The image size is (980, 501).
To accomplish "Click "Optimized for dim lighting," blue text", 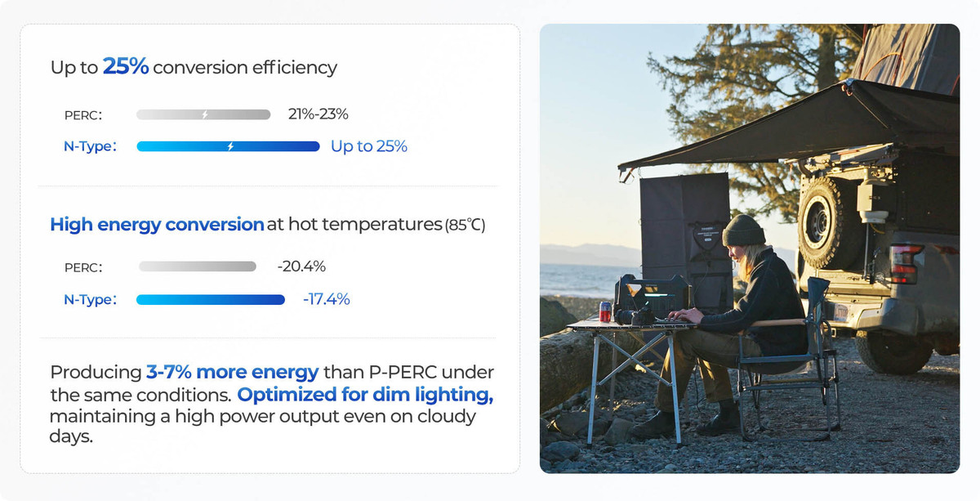I will [365, 395].
